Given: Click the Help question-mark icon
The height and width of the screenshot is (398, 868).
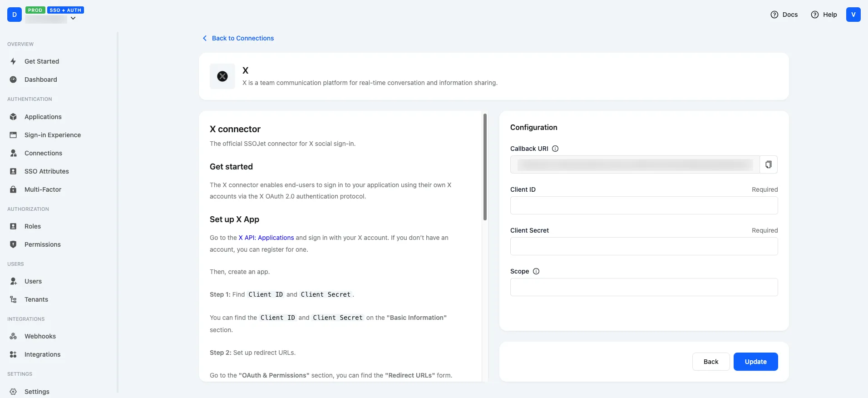Looking at the screenshot, I should [815, 15].
